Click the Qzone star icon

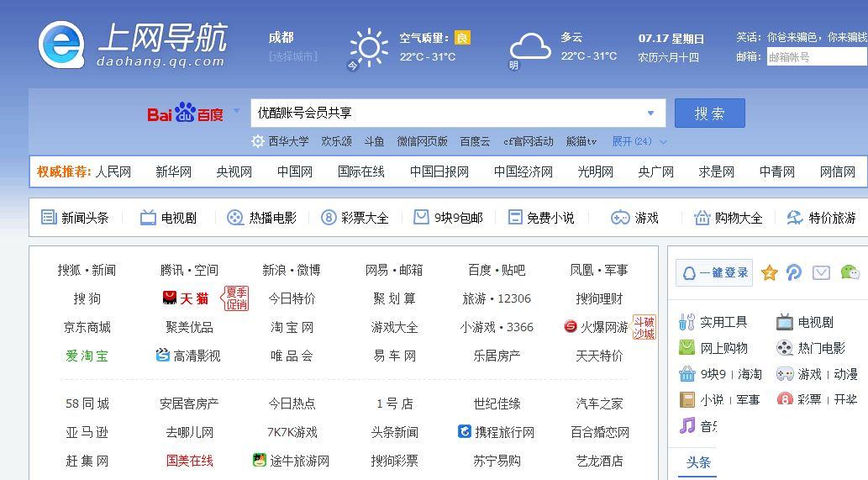(769, 272)
